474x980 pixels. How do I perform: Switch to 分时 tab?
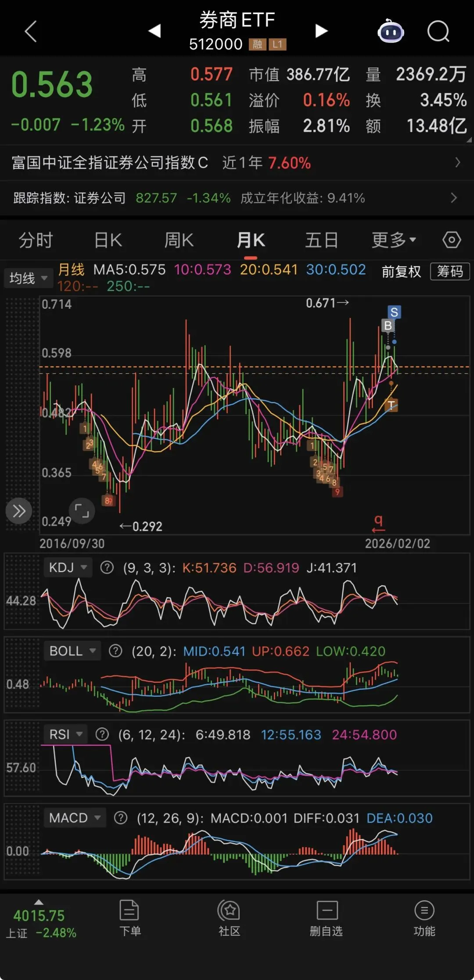[36, 240]
